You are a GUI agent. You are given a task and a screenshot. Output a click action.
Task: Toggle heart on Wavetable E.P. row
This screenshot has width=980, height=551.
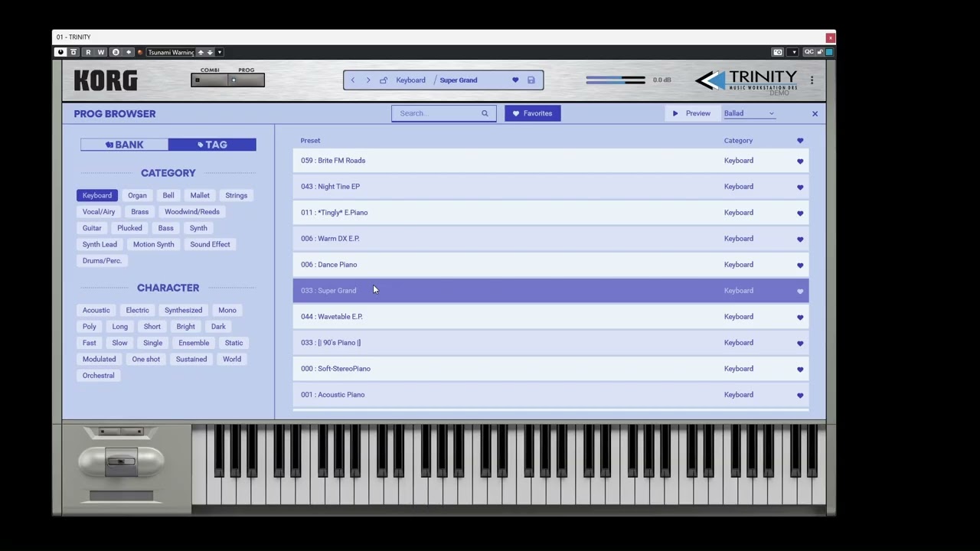click(x=800, y=318)
